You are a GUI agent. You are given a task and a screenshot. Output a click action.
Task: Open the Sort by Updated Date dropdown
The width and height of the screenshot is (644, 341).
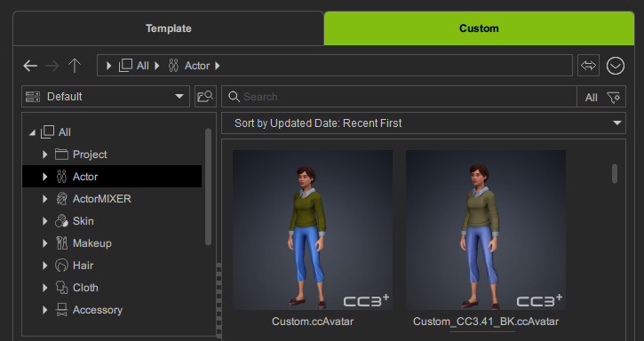click(424, 123)
